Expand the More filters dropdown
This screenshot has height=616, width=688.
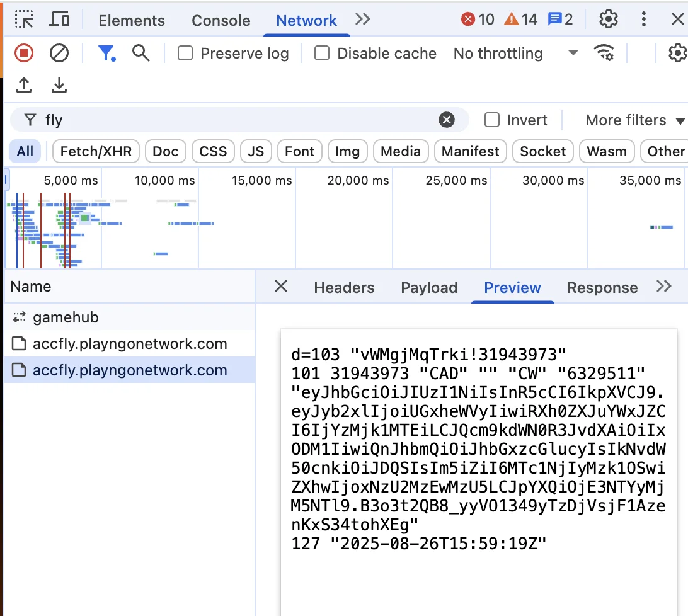(x=634, y=120)
